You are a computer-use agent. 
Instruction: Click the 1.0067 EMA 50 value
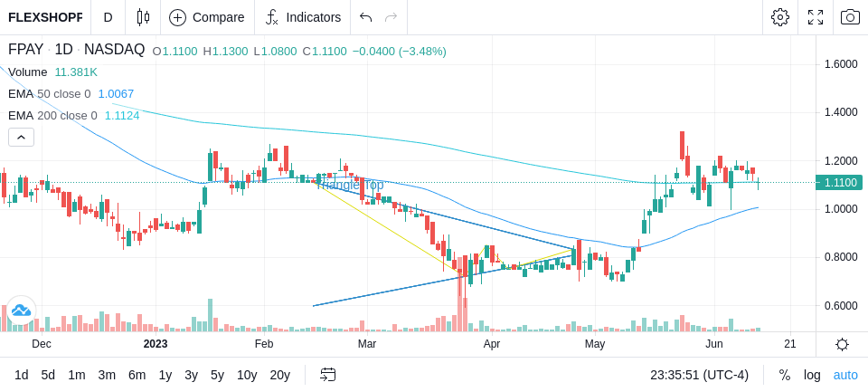116,94
